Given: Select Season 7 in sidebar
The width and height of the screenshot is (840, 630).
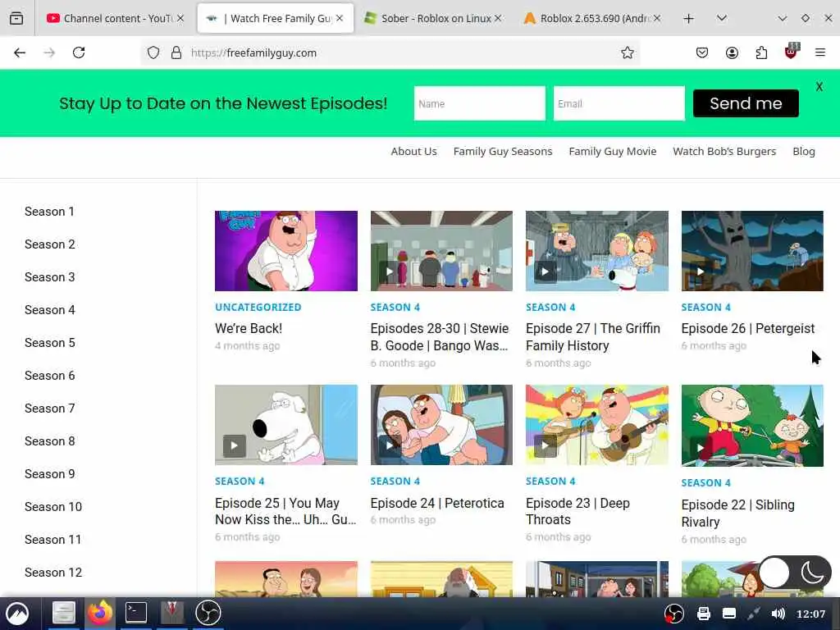Looking at the screenshot, I should pos(50,409).
